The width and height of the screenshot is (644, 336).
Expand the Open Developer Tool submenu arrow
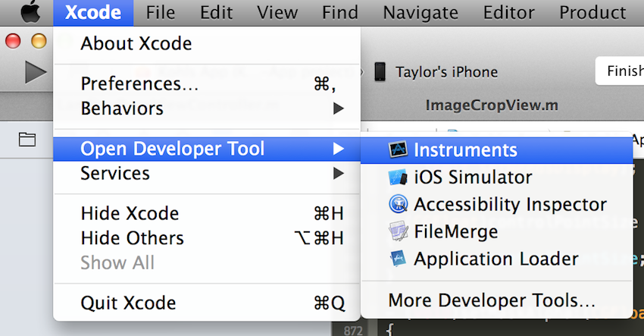[339, 149]
